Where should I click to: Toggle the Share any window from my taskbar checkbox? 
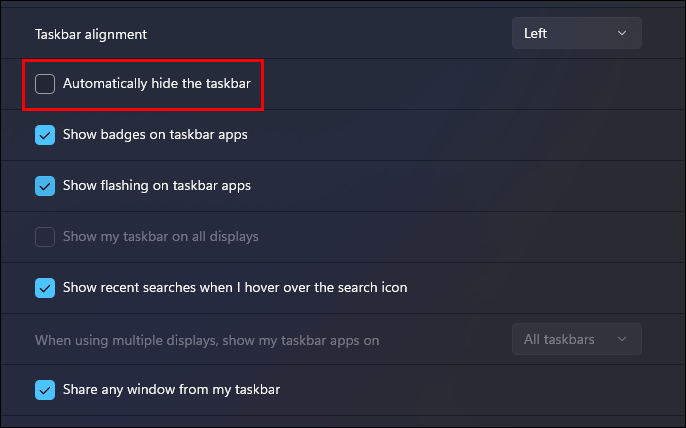45,390
